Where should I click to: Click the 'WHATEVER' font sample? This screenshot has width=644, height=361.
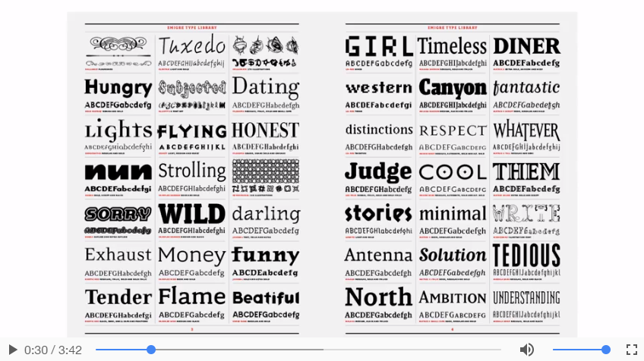pyautogui.click(x=526, y=130)
